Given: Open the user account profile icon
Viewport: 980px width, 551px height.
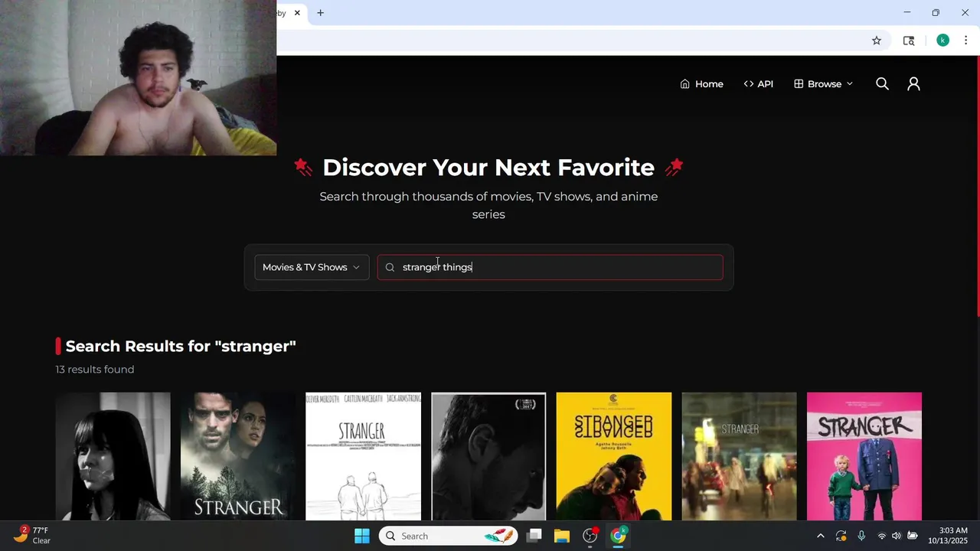Looking at the screenshot, I should point(913,84).
